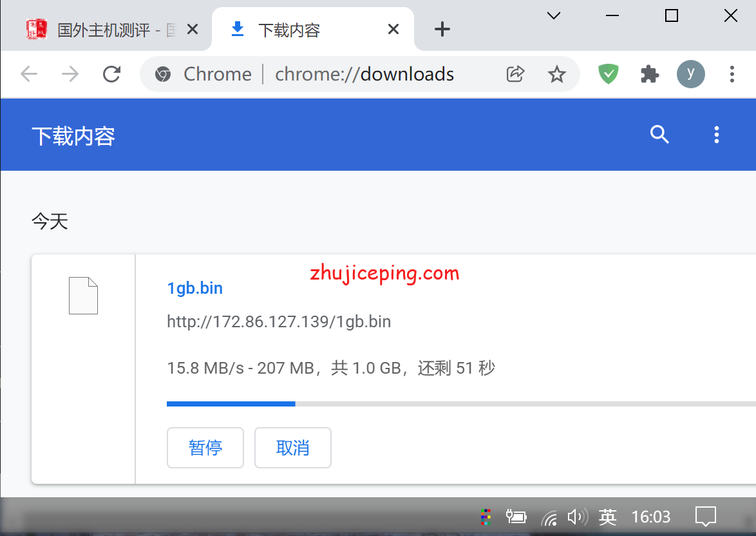Go back to previous page

pyautogui.click(x=29, y=74)
